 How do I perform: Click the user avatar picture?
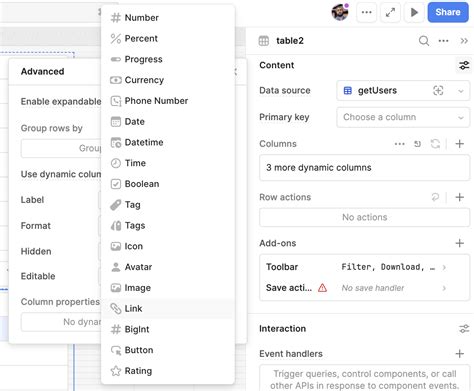coord(340,12)
